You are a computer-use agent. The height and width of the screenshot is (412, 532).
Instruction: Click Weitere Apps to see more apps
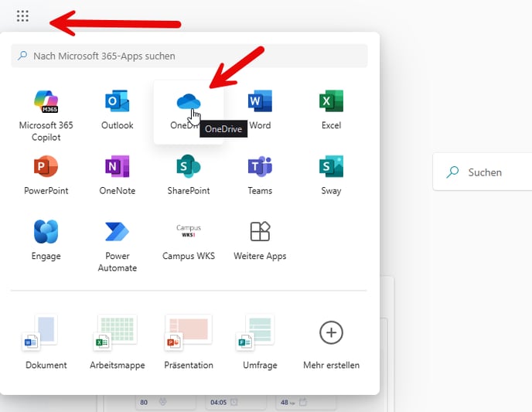click(x=260, y=240)
